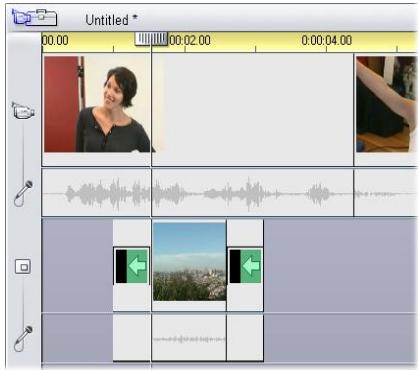This screenshot has height=370, width=418.
Task: Select the left green arrow transition
Action: (x=132, y=266)
